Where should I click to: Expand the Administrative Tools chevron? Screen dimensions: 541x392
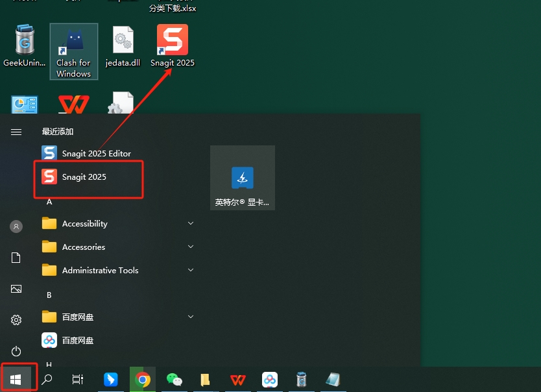pos(191,270)
